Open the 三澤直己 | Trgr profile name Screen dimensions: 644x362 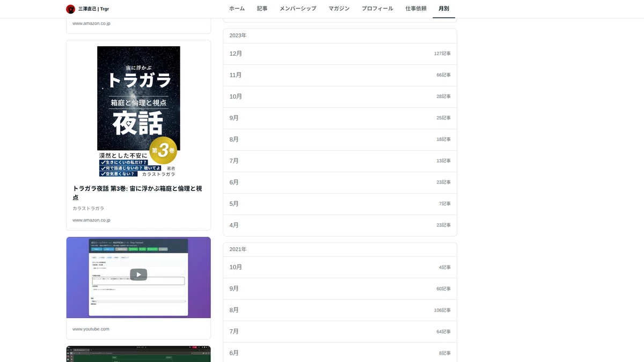coord(93,9)
